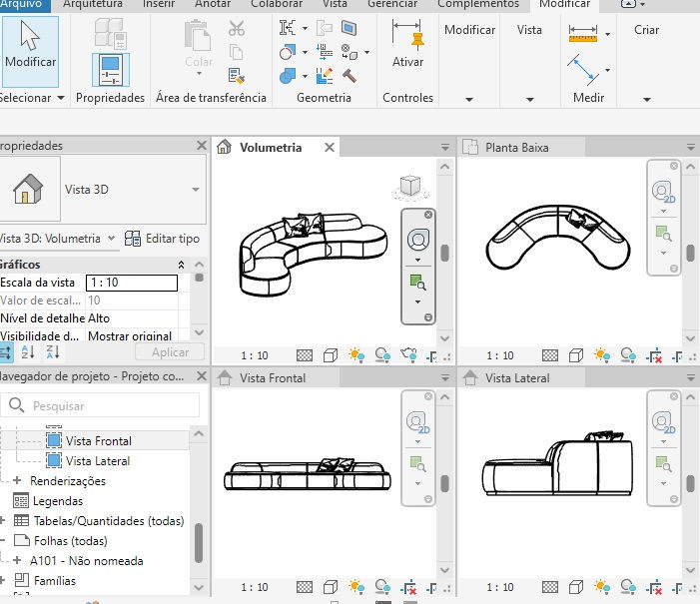Click the project browser vertical scrollbar thumb

click(199, 543)
